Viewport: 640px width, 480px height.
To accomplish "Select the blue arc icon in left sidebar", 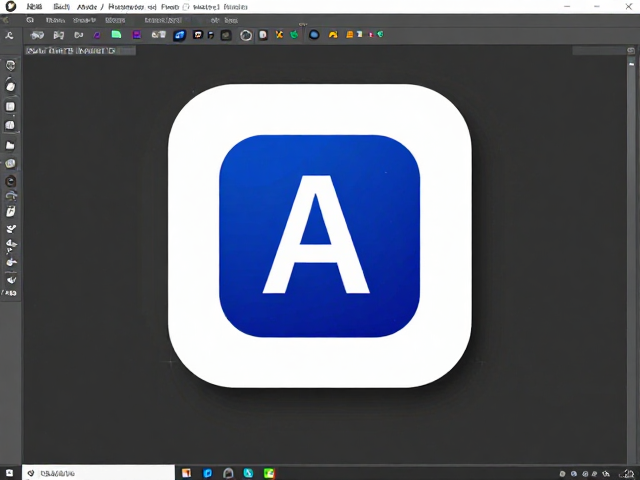I will pyautogui.click(x=11, y=196).
